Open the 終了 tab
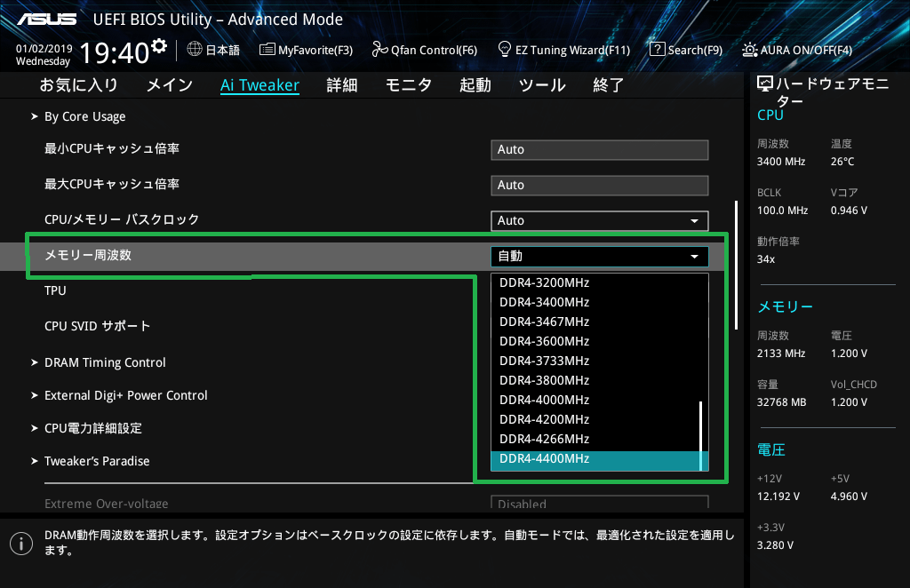 [608, 85]
